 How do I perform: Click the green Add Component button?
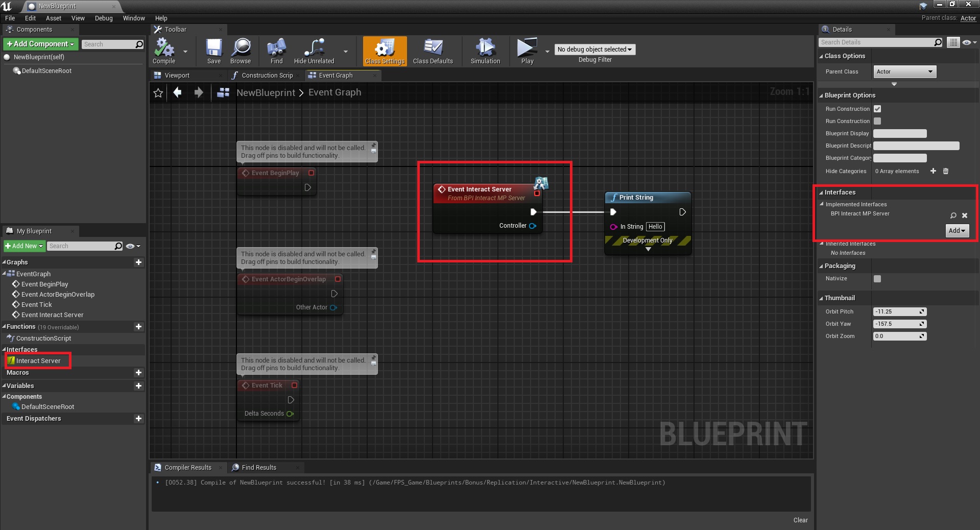click(x=41, y=44)
